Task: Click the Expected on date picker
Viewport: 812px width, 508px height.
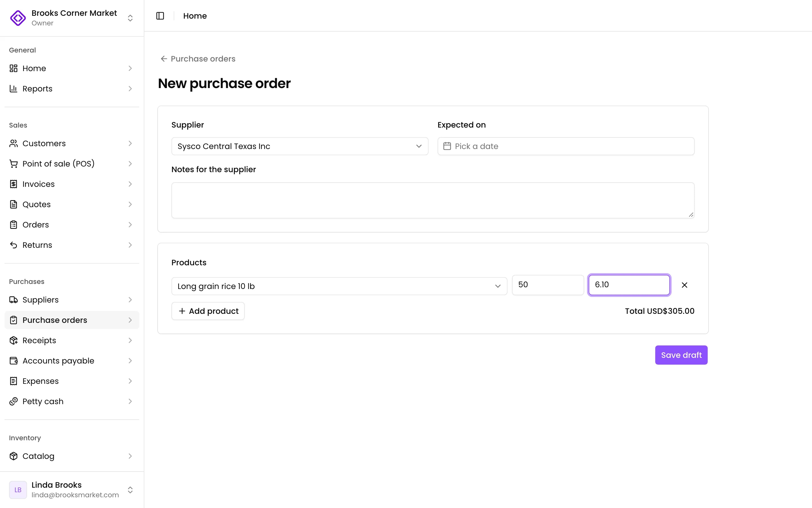Action: point(566,146)
